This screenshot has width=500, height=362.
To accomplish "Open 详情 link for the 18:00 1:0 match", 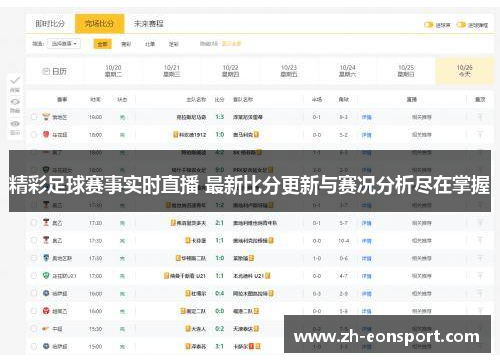I will [x=366, y=135].
